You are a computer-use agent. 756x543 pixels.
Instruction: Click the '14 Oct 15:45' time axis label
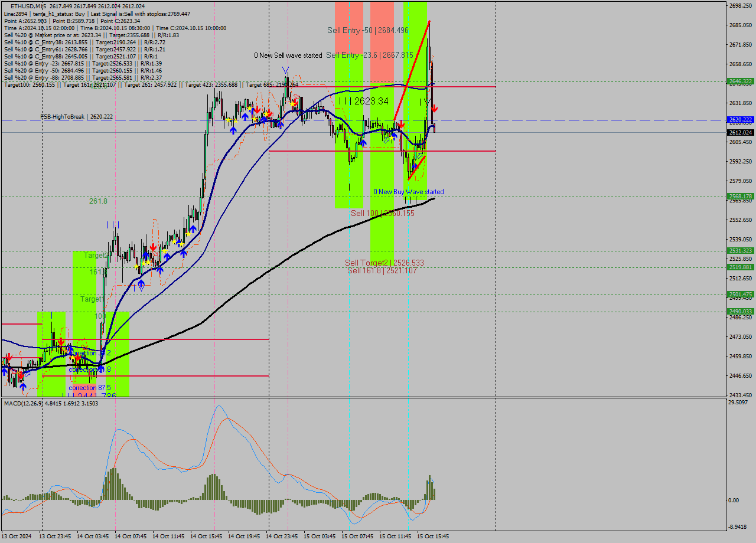[x=206, y=537]
